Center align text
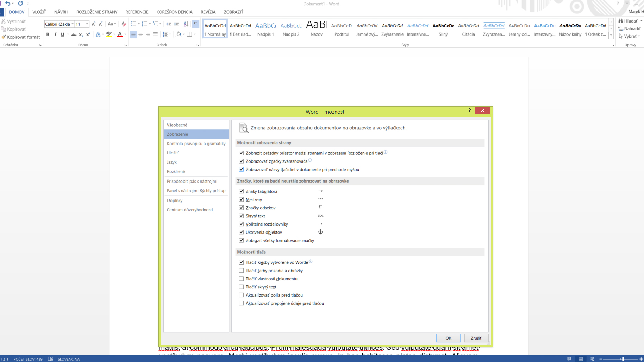This screenshot has height=362, width=644. point(140,34)
